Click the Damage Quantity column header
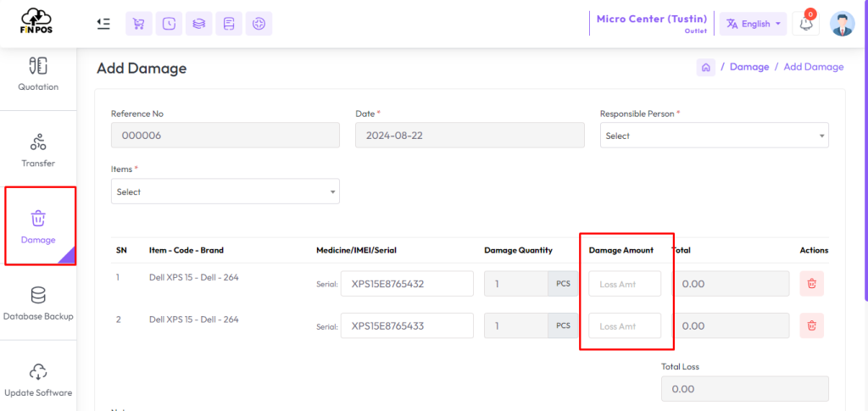The image size is (868, 411). click(518, 250)
